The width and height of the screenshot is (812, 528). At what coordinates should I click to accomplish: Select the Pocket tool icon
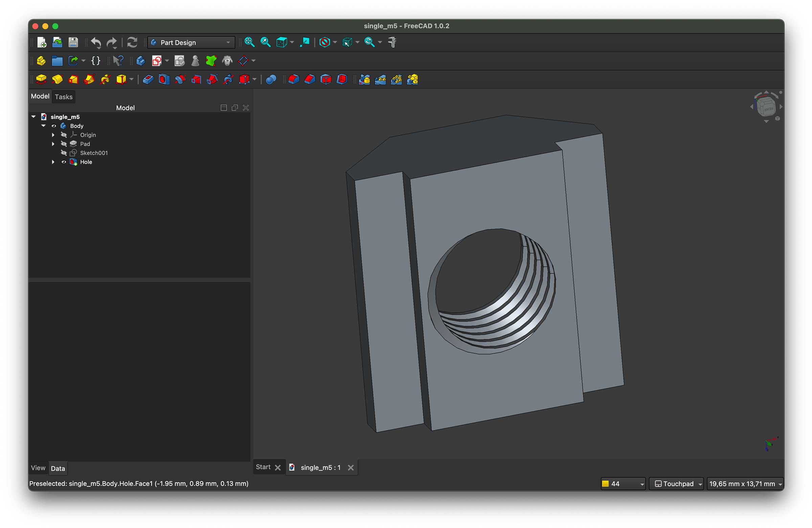tap(148, 79)
